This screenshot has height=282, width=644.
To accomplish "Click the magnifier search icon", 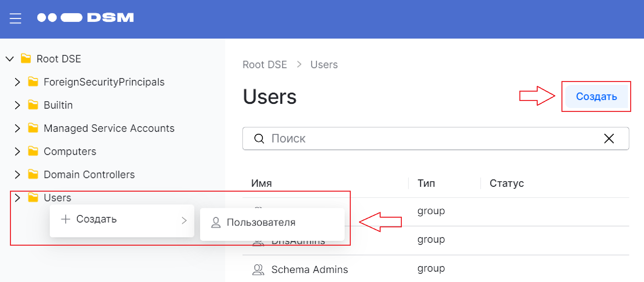I will pos(259,139).
